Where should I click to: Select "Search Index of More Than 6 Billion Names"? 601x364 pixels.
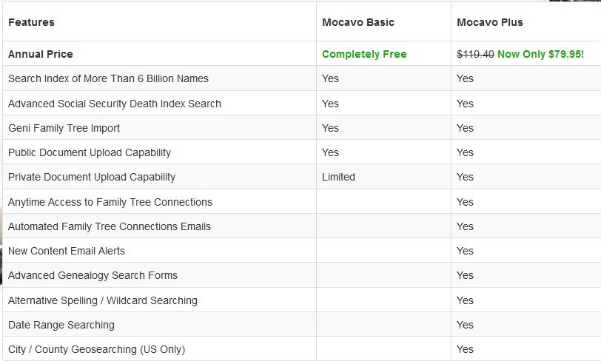108,78
